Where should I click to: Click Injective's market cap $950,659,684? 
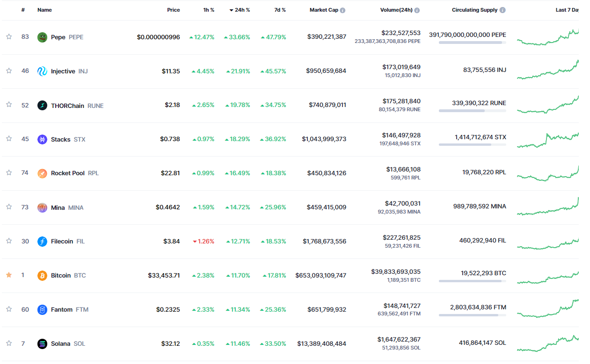click(x=326, y=71)
